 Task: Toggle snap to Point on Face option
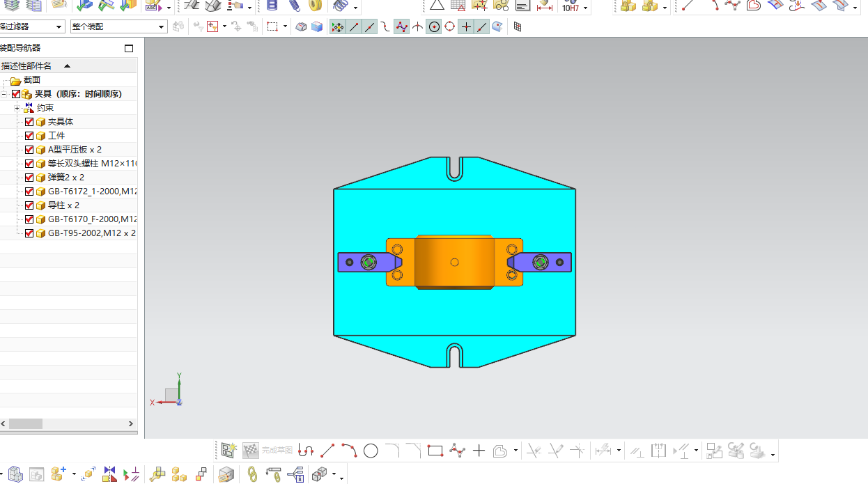497,27
